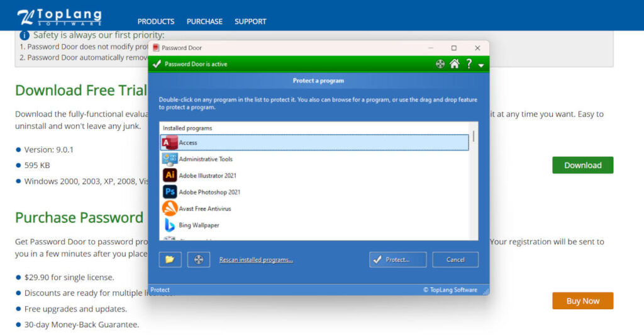Screen dimensions: 644x335
Task: Click the Password Door is active status
Action: tap(196, 64)
